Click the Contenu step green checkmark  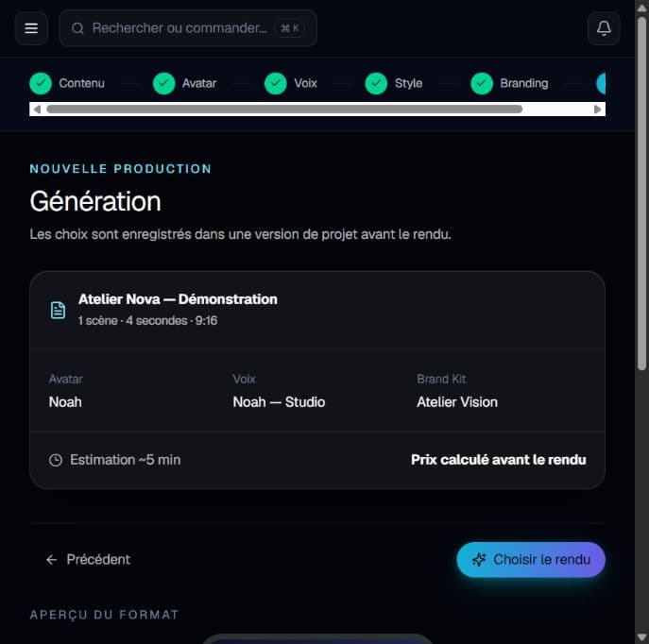(41, 83)
